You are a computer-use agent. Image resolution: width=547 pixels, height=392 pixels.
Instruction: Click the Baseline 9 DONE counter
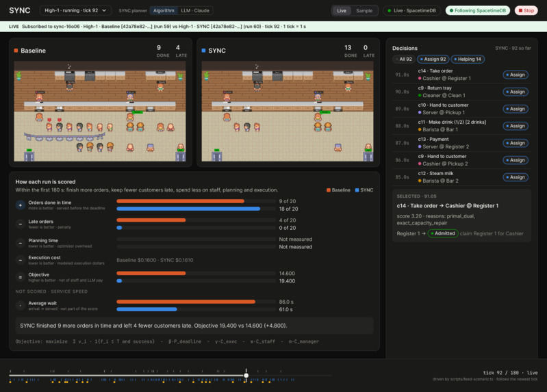pos(162,51)
